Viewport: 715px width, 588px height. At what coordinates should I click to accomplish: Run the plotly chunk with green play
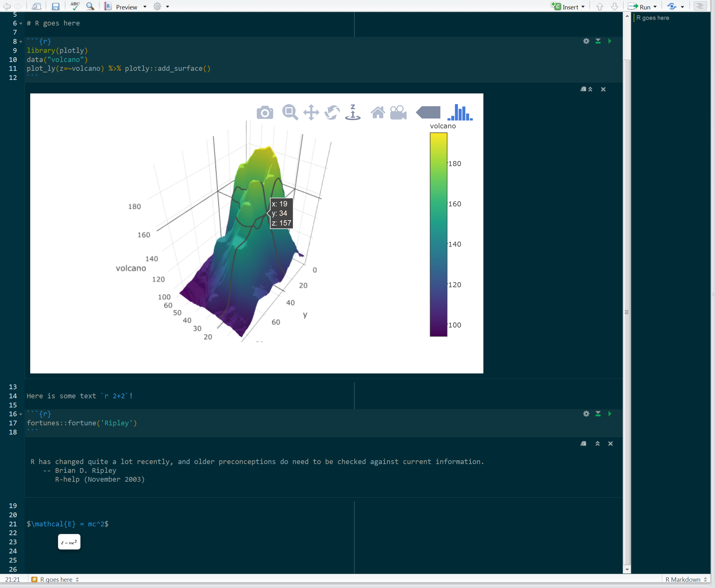pos(610,41)
